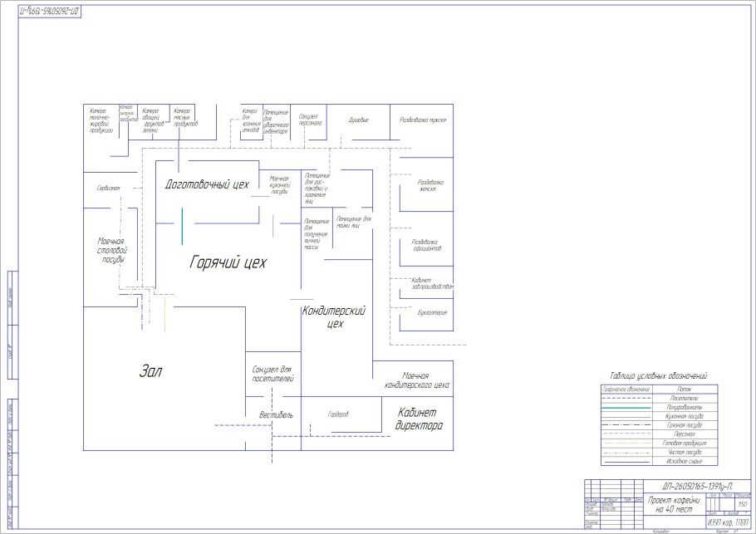The width and height of the screenshot is (756, 534).
Task: Click the green line in Горячий цех
Action: coord(182,226)
